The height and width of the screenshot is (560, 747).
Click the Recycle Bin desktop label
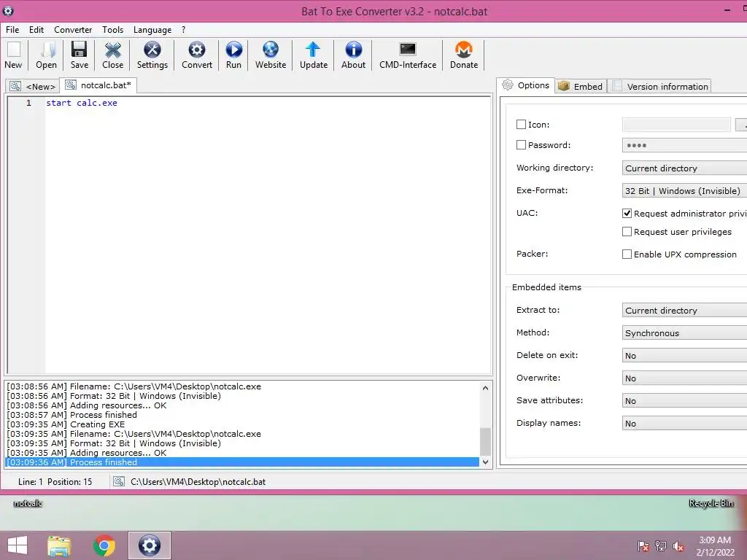(x=711, y=503)
